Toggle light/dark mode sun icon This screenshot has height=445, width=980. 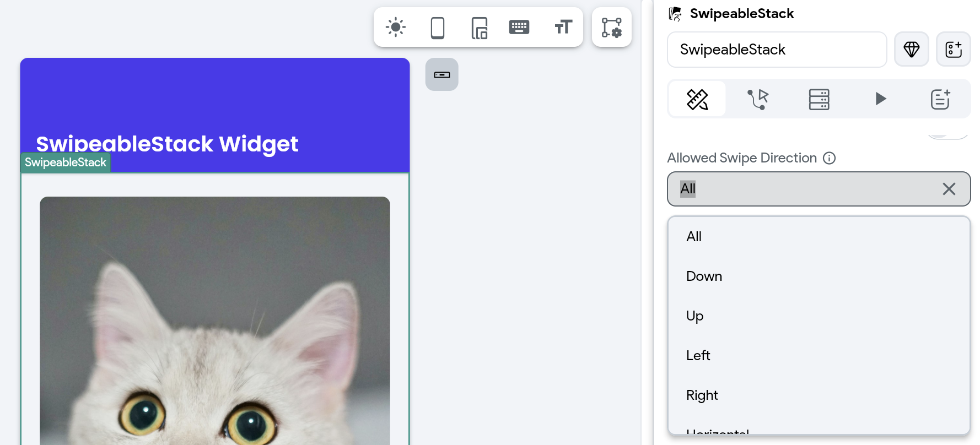point(396,28)
